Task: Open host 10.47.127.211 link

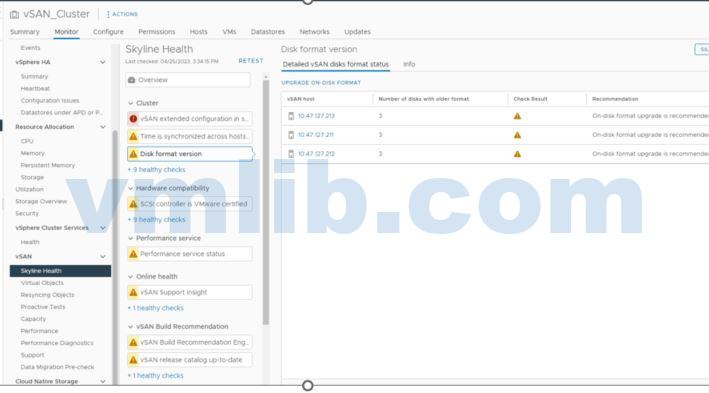Action: click(x=315, y=135)
